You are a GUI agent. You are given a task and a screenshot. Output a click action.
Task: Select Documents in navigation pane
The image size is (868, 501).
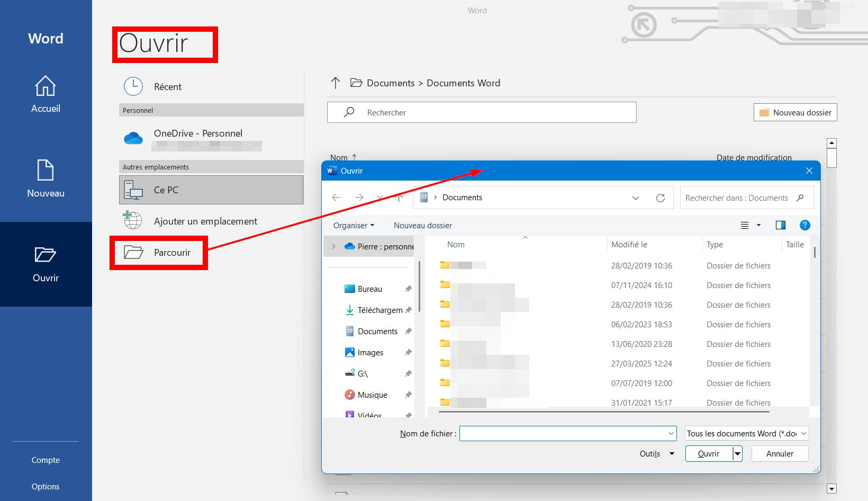tap(371, 331)
